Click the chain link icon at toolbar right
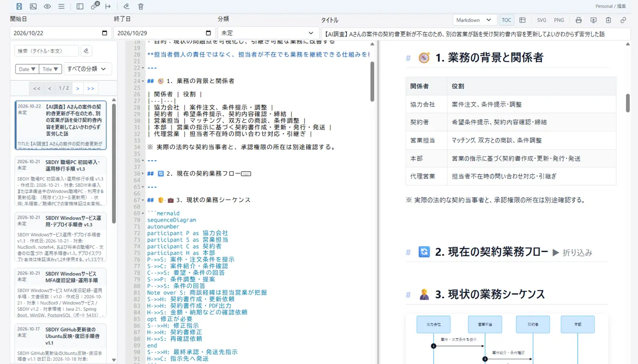The image size is (638, 364). [623, 20]
